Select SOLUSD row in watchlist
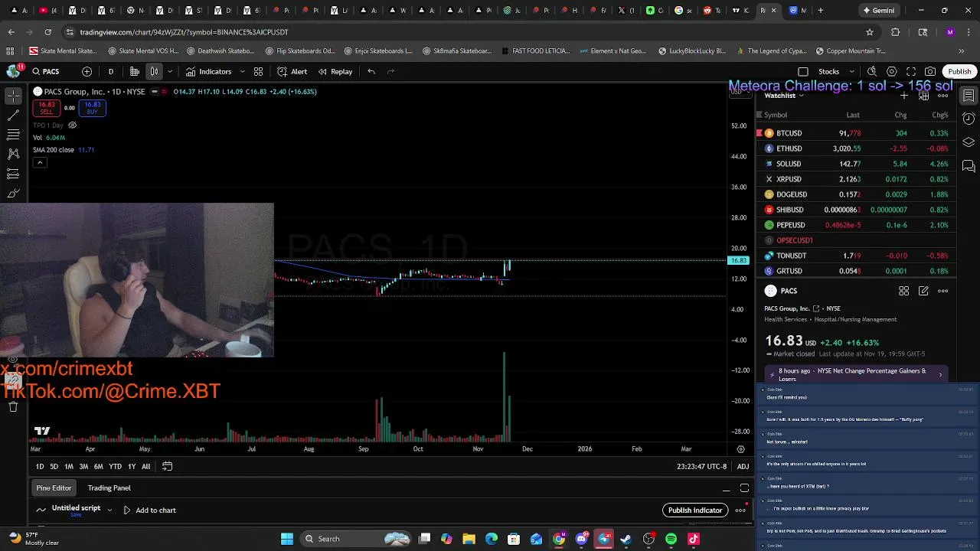980x551 pixels. coord(856,164)
